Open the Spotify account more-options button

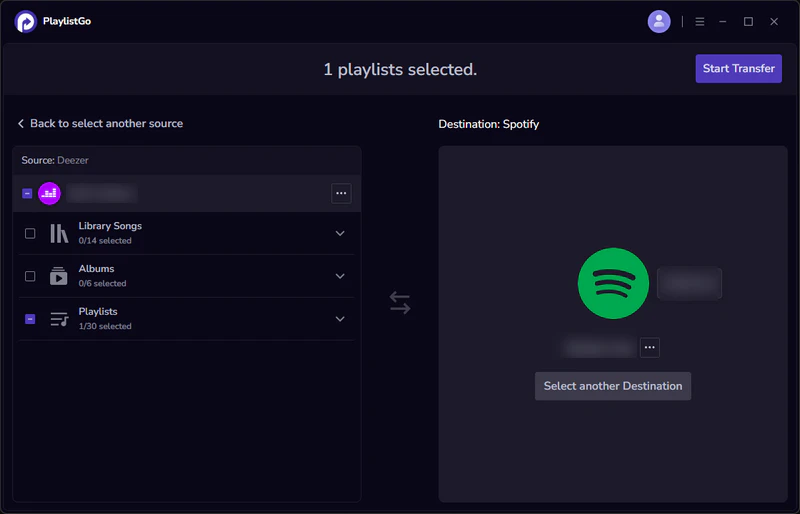tap(649, 348)
